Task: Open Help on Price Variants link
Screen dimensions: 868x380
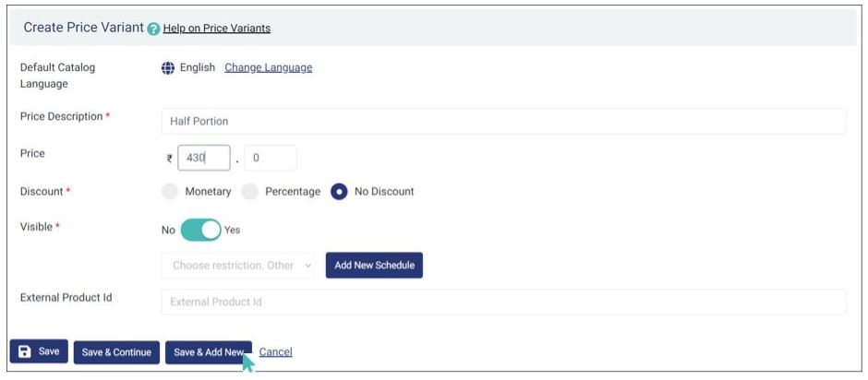Action: 217,29
